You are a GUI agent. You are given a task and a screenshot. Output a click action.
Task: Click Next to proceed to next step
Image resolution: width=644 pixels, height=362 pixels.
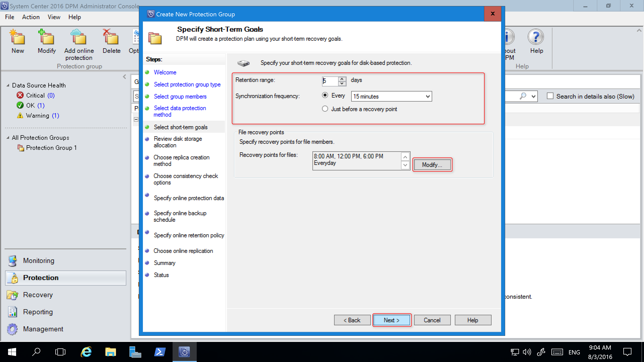tap(391, 320)
